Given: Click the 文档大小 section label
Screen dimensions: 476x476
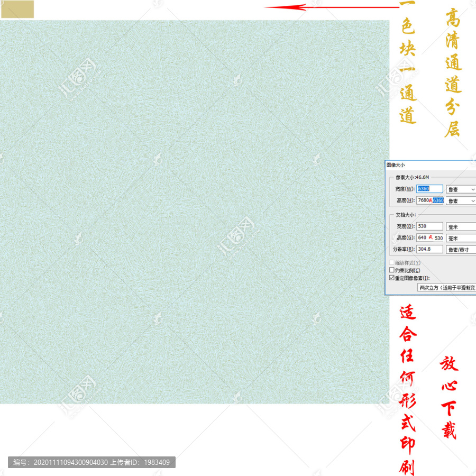Looking at the screenshot, I should [x=406, y=215].
